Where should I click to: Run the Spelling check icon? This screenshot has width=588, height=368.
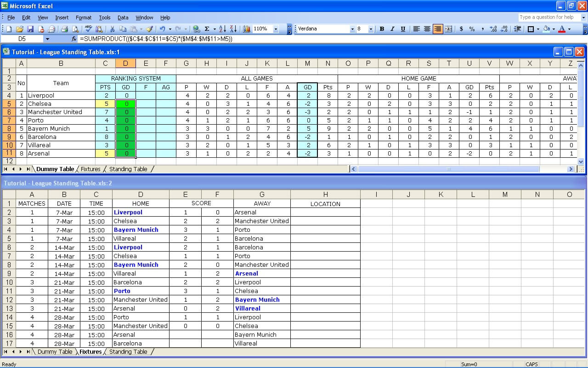[88, 29]
